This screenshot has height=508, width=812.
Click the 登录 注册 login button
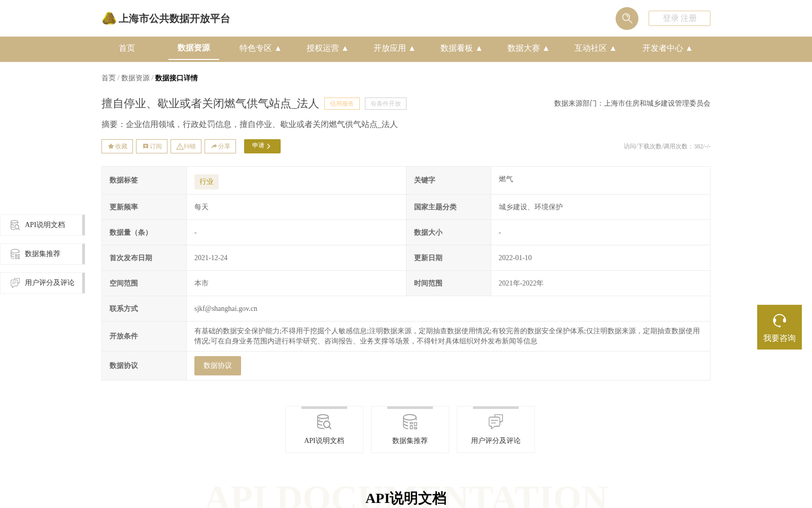click(x=680, y=18)
